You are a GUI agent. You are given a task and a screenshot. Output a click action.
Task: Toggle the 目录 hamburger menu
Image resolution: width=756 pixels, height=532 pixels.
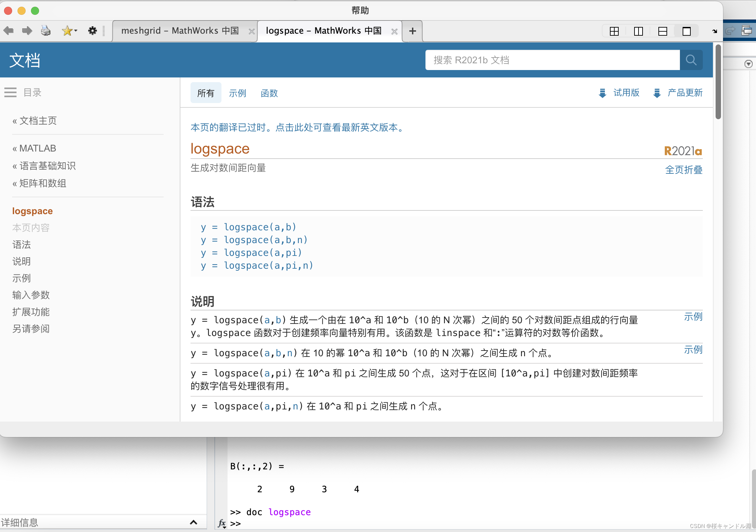tap(10, 92)
